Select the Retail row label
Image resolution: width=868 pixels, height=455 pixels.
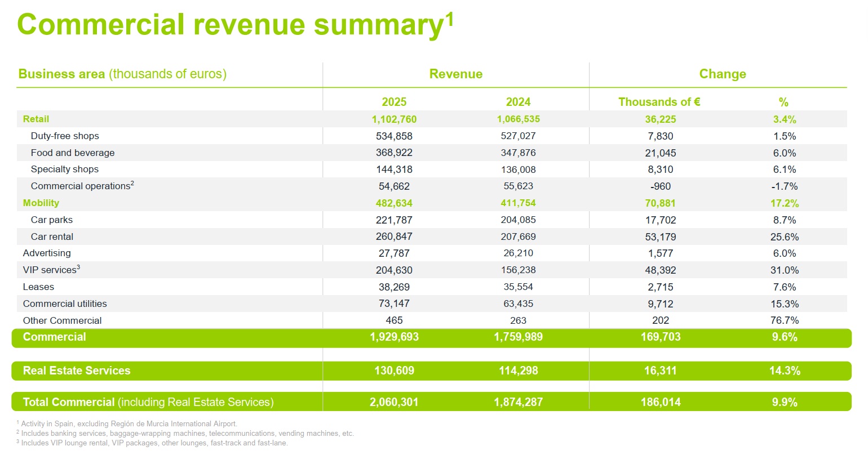click(x=36, y=119)
